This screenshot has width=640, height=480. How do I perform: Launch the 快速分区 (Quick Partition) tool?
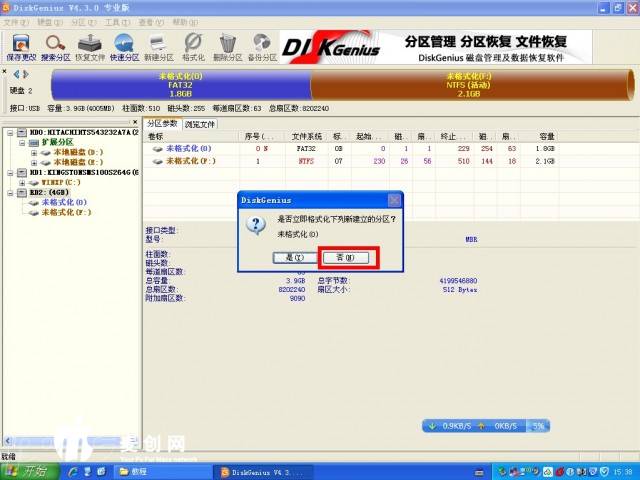(x=125, y=47)
